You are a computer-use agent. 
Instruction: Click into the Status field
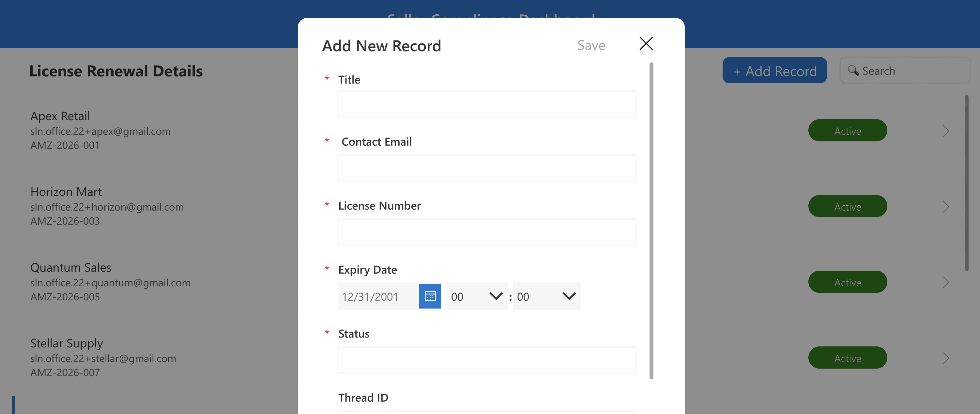487,360
